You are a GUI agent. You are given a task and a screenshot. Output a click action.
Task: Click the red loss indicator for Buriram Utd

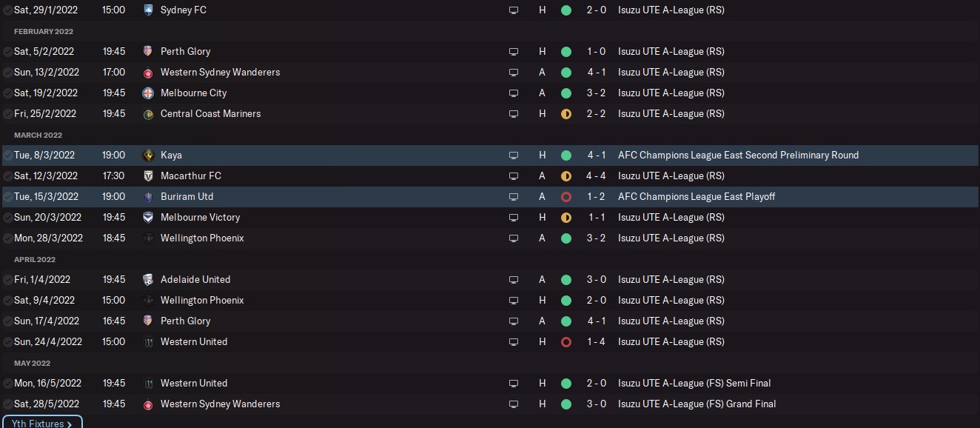pyautogui.click(x=566, y=197)
